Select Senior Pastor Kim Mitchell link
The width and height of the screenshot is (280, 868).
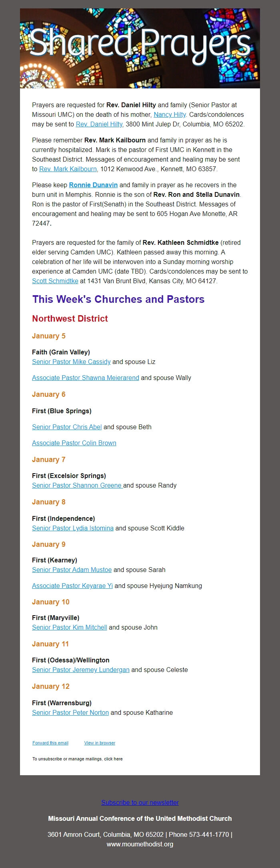70,627
